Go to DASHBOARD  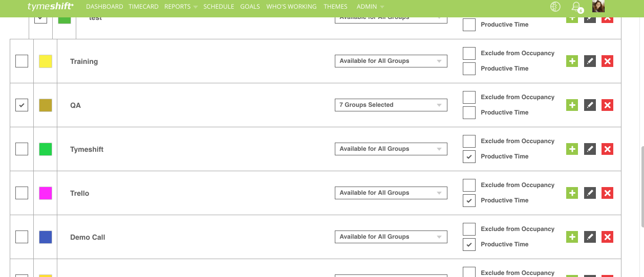(x=104, y=7)
